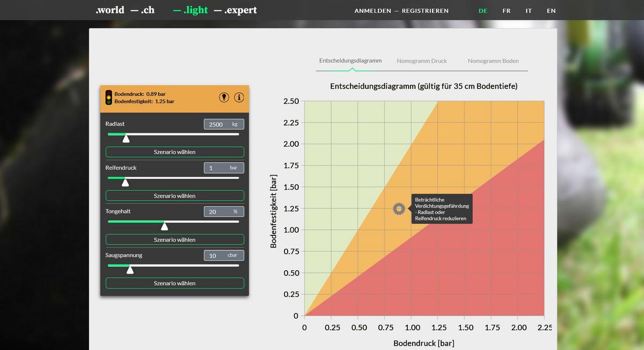Switch language to FR

pos(506,11)
